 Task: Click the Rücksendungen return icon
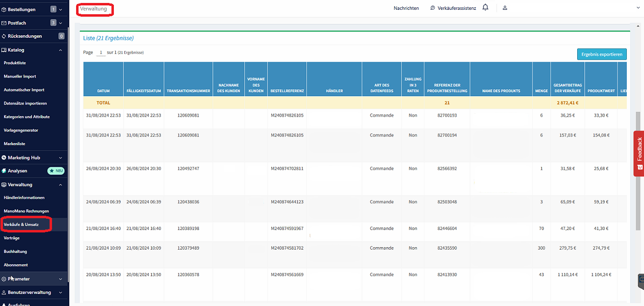click(x=4, y=36)
